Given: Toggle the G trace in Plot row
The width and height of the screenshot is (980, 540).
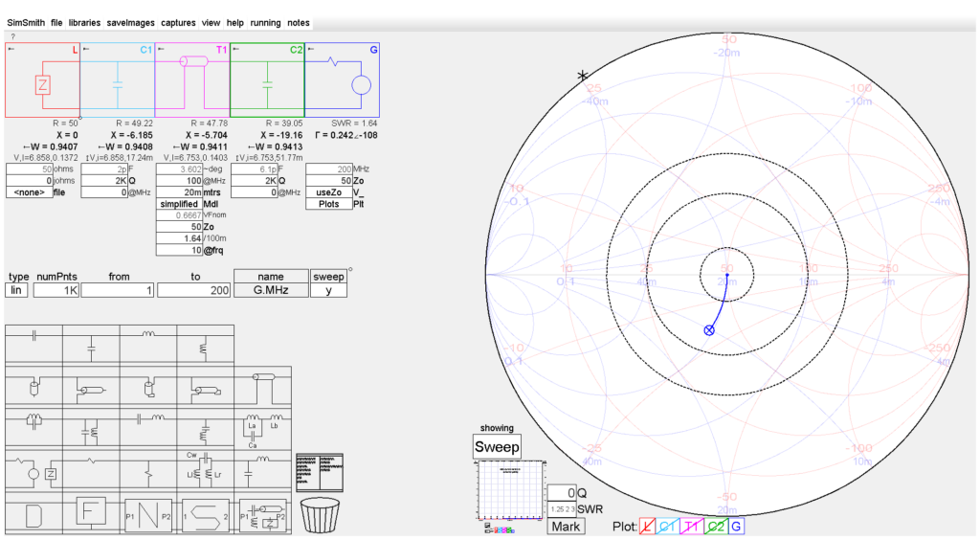Looking at the screenshot, I should point(736,527).
